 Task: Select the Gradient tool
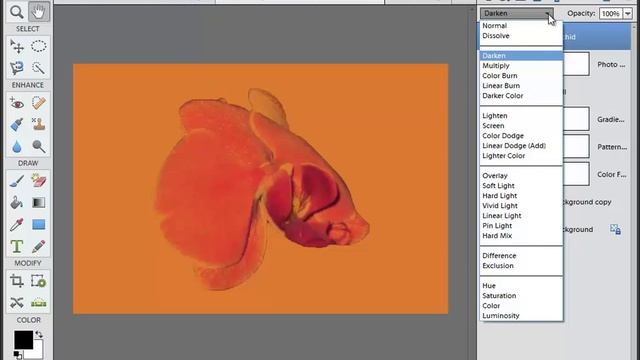tap(39, 202)
